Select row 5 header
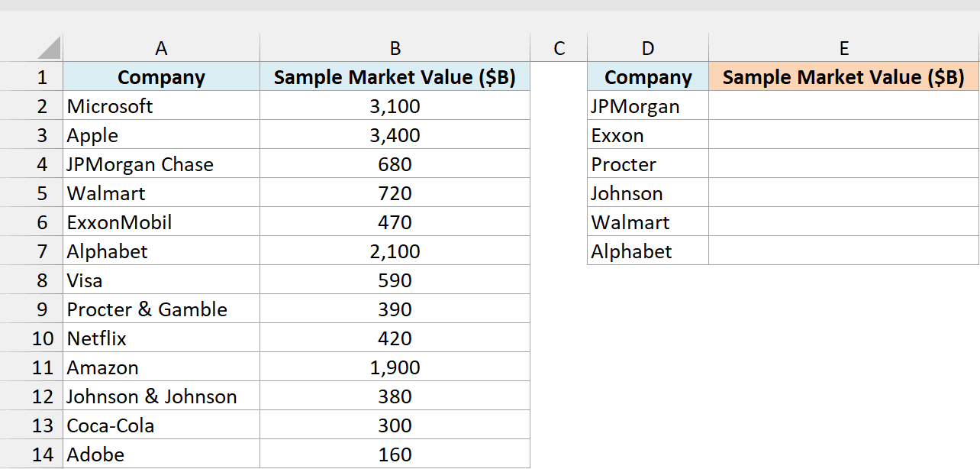 pos(31,193)
